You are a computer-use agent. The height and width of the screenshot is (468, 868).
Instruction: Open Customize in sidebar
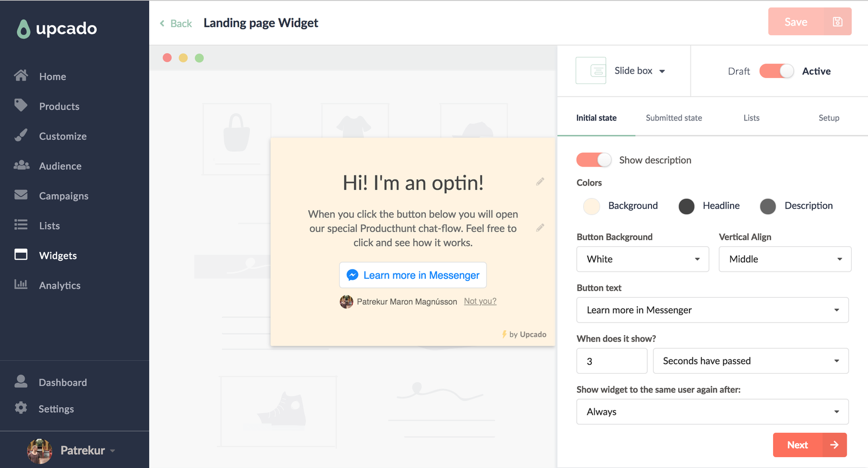[x=63, y=136]
